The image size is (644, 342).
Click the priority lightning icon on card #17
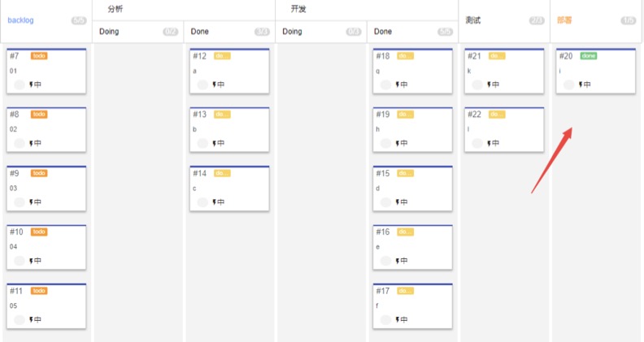pyautogui.click(x=398, y=319)
